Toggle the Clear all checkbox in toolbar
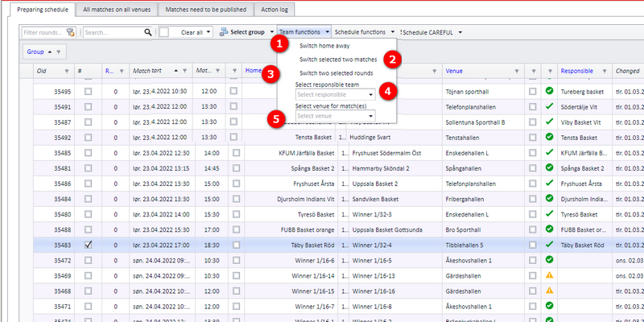Image resolution: width=644 pixels, height=322 pixels. [x=164, y=32]
